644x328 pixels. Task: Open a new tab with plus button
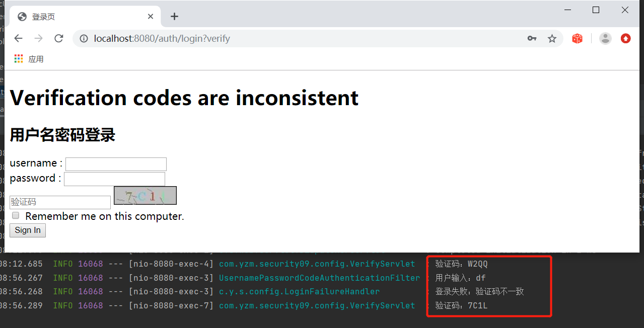tap(174, 17)
